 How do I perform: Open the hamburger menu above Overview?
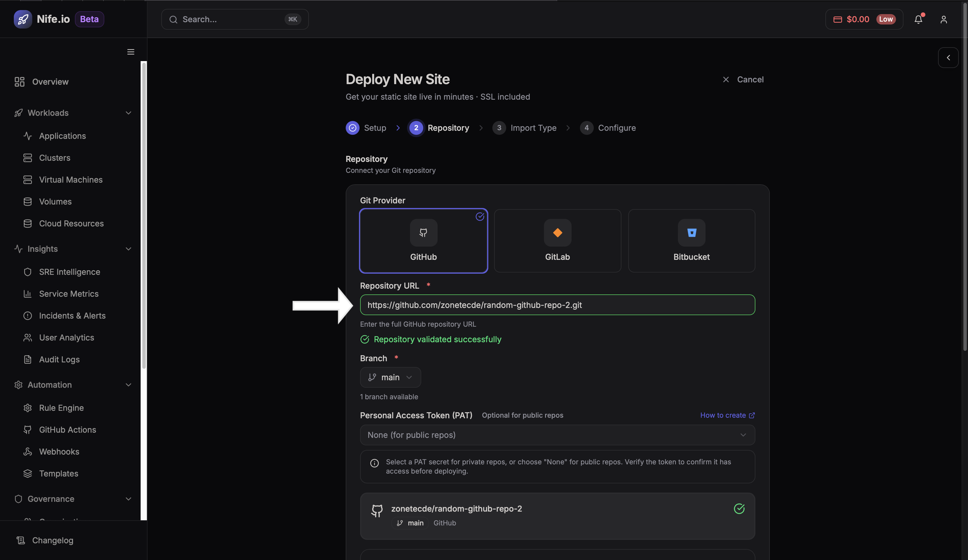(130, 52)
